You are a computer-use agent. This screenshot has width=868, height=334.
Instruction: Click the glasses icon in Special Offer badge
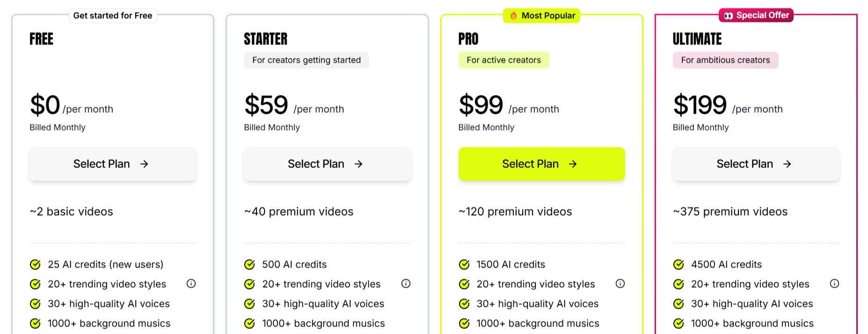[x=729, y=15]
